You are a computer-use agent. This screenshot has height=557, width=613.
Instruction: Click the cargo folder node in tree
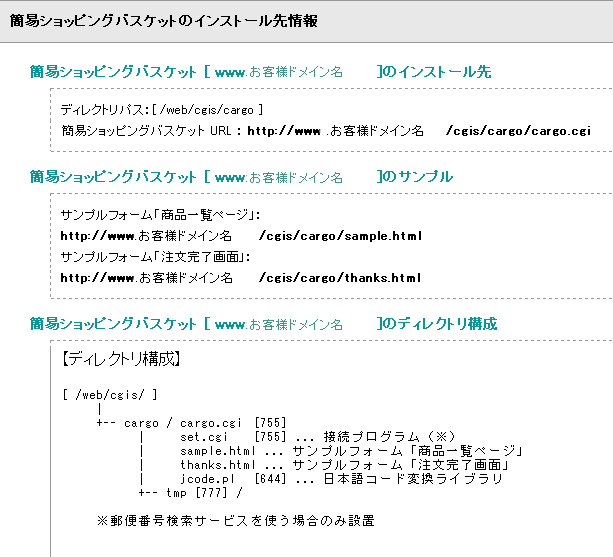(x=142, y=423)
